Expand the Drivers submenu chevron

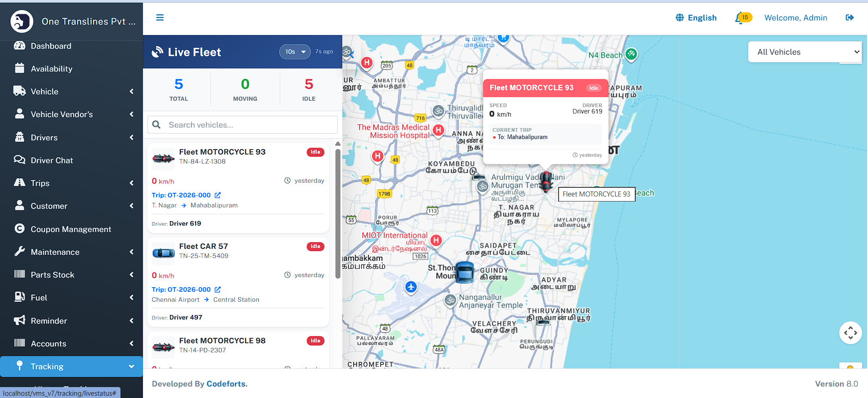click(131, 137)
